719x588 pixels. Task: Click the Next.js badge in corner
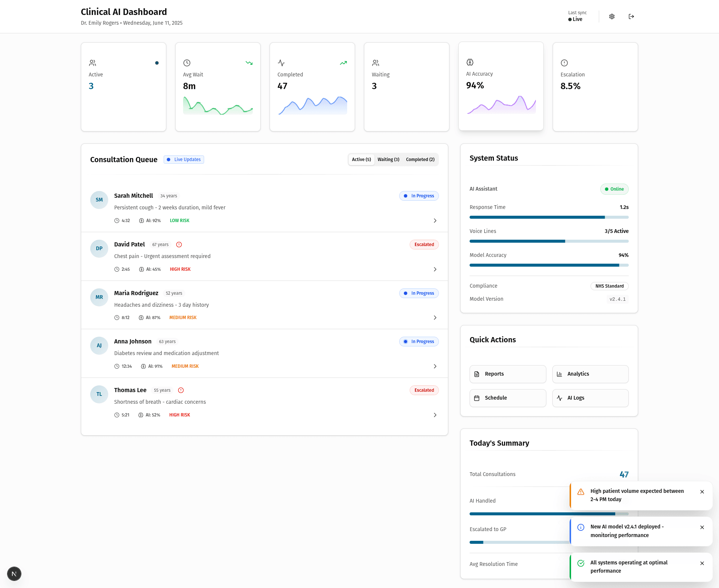(x=14, y=574)
